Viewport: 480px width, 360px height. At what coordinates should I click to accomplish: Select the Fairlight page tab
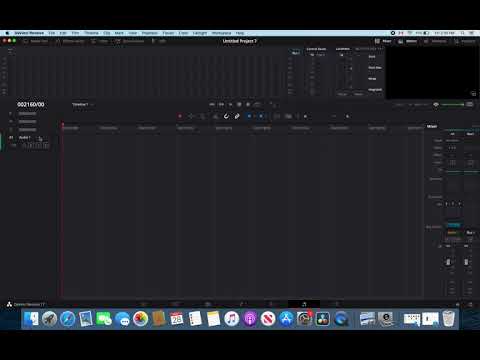pos(304,304)
